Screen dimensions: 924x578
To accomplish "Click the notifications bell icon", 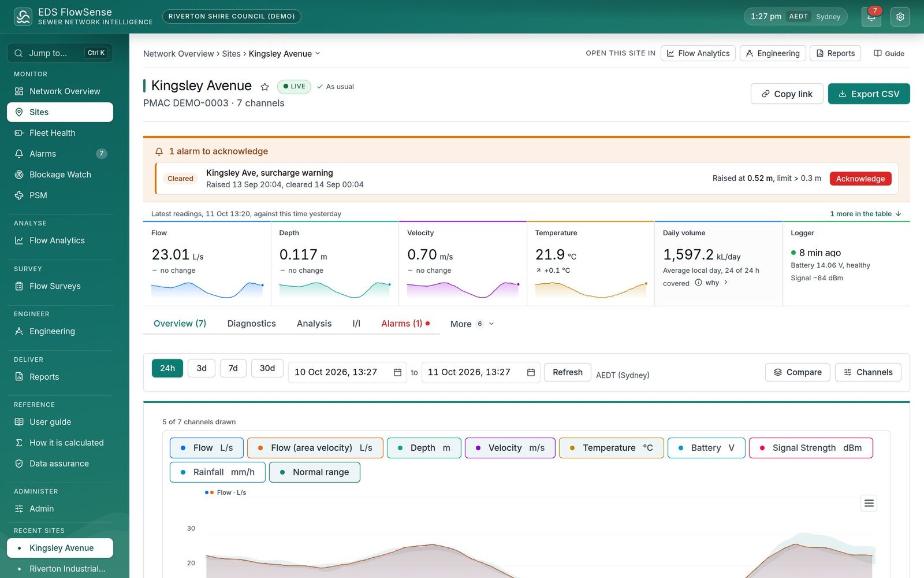I will [x=871, y=17].
